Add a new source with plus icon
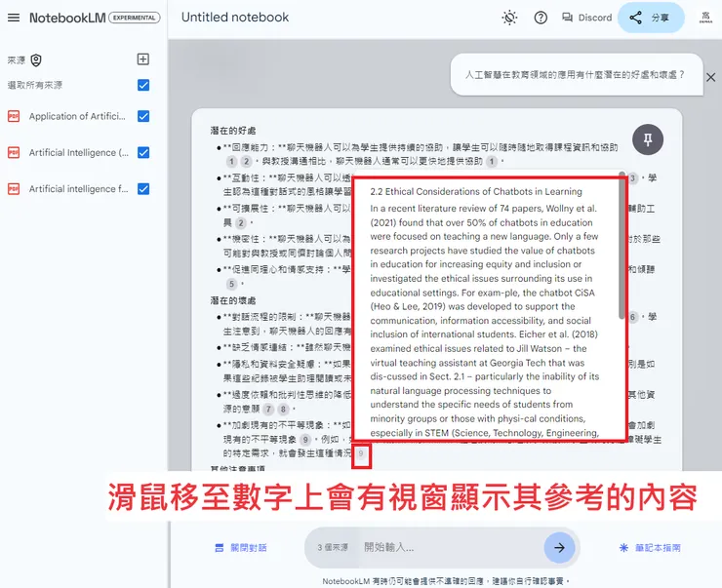Screen dimensions: 722x588 pos(143,59)
